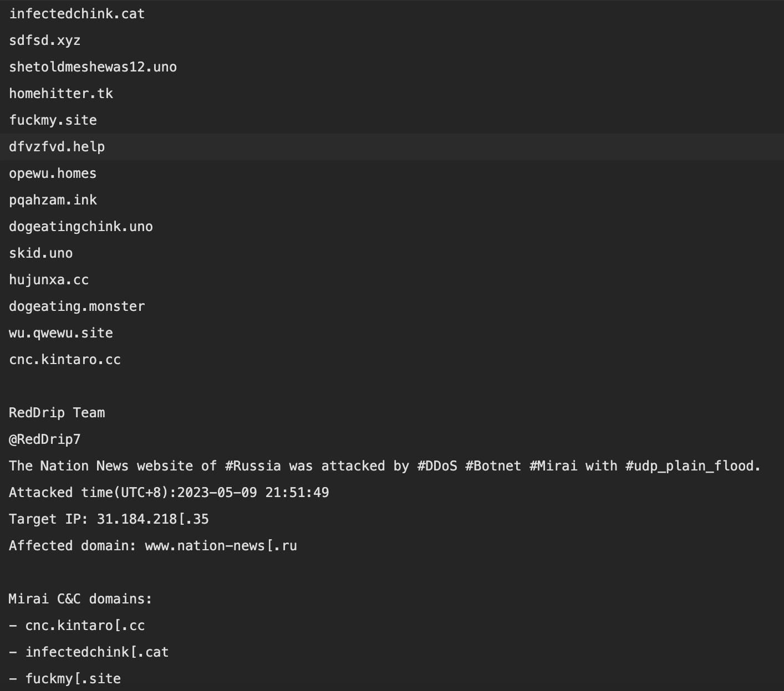This screenshot has height=691, width=784.
Task: Click the #Russia hashtag
Action: pos(253,466)
